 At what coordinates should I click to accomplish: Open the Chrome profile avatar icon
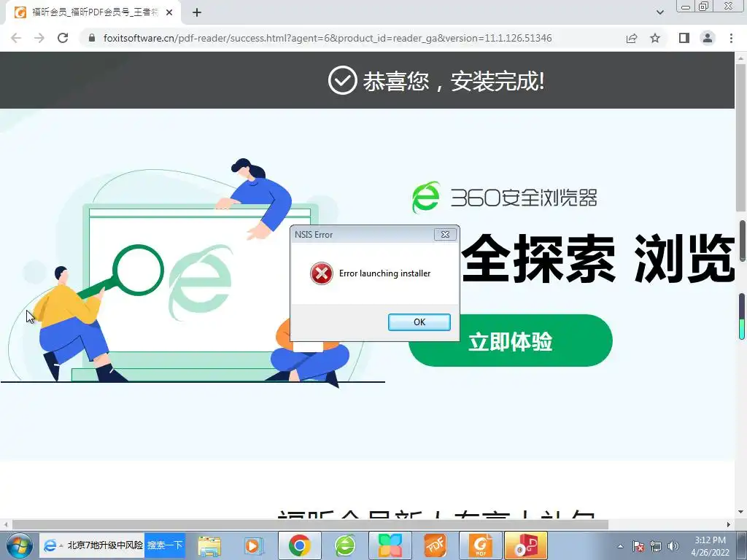pos(708,38)
